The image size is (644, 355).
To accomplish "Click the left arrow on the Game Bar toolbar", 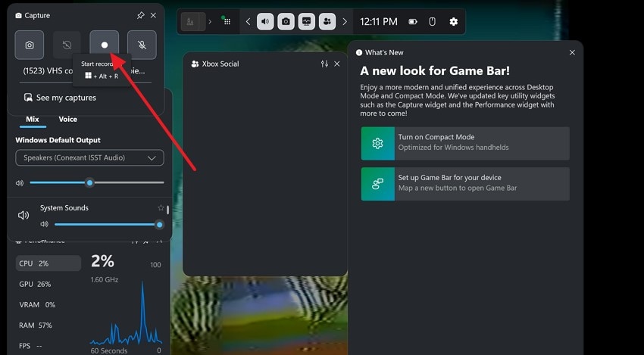I will click(248, 22).
